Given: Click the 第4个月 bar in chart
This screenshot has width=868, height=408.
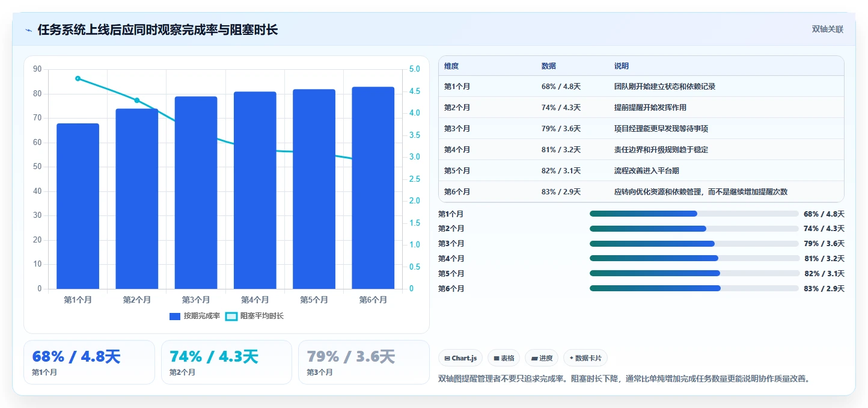Looking at the screenshot, I should (255, 190).
